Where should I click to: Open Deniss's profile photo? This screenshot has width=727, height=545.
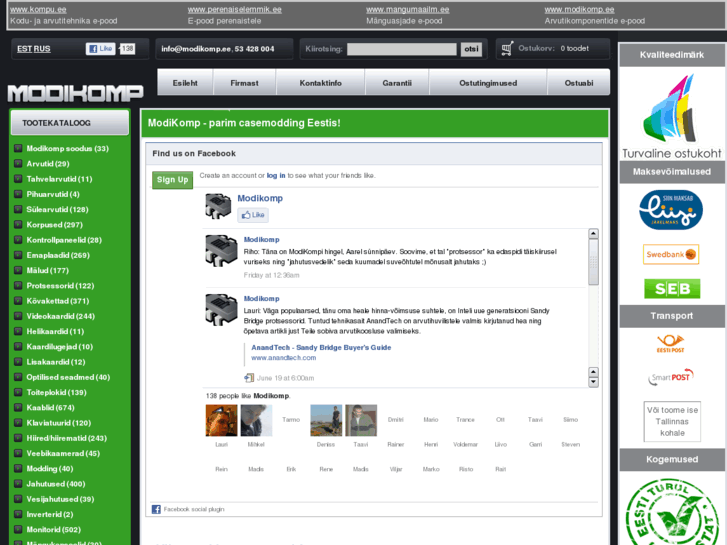pos(326,420)
